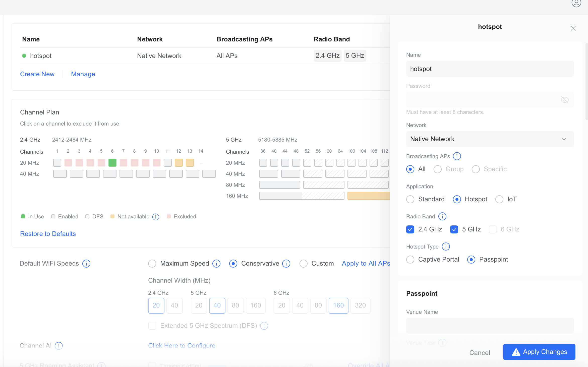Open Channel AI info icon

[59, 346]
